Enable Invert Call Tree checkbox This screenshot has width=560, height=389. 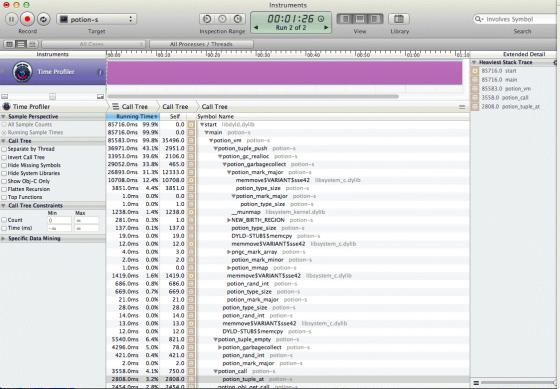[4, 157]
